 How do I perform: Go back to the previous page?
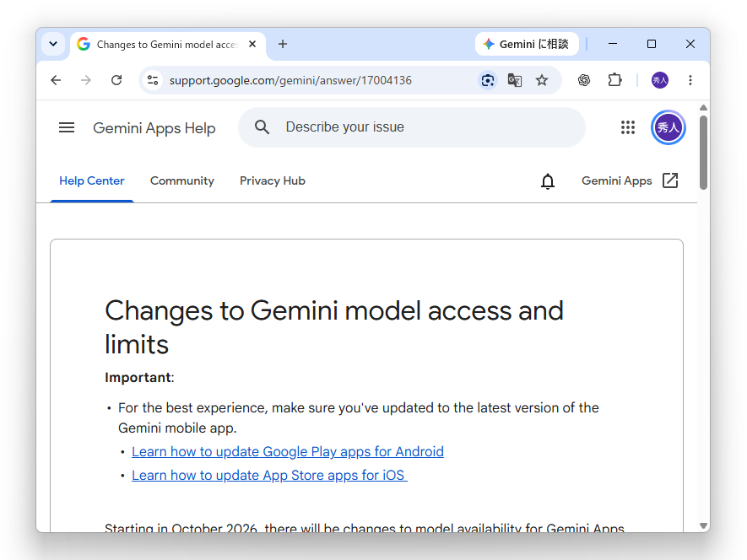[56, 80]
